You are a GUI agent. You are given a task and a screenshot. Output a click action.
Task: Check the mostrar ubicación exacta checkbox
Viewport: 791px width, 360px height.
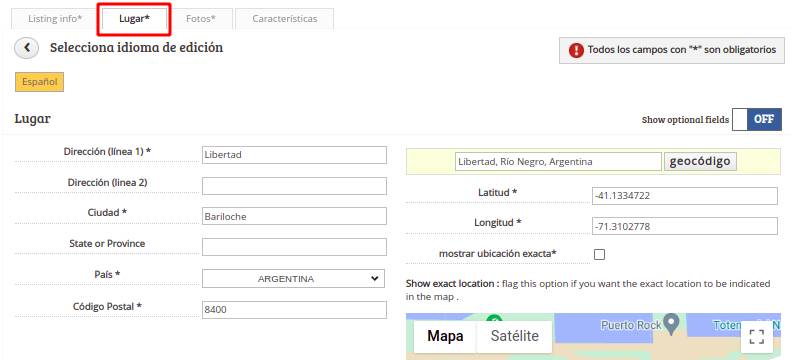[599, 254]
